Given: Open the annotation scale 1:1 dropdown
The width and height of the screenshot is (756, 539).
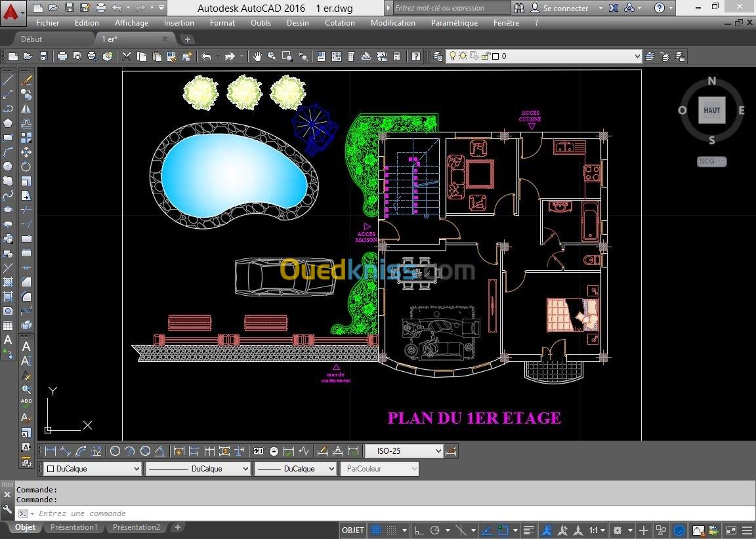Looking at the screenshot, I should [597, 530].
